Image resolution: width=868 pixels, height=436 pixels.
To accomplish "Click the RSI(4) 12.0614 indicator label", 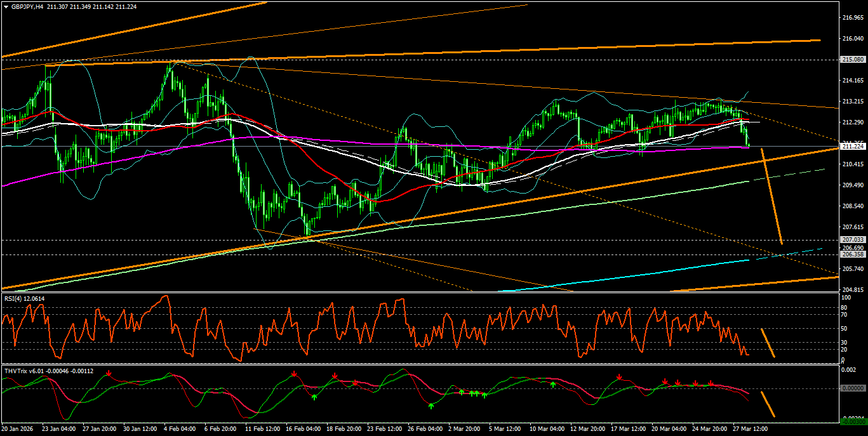I will pos(25,298).
